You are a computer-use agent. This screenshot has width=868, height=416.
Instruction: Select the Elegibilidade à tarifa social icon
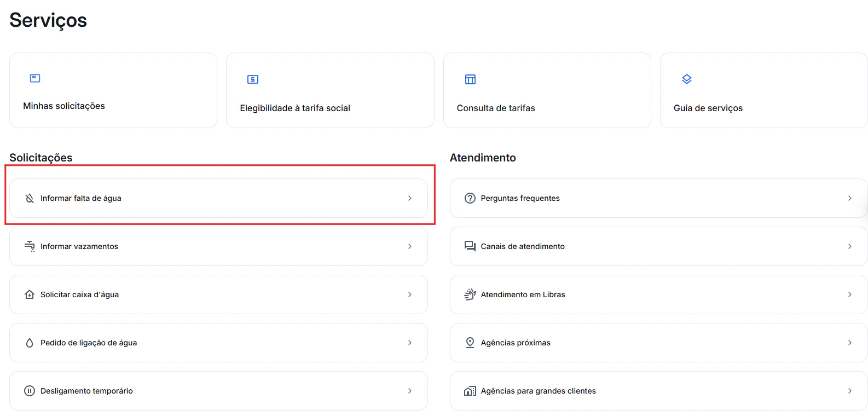click(x=252, y=79)
